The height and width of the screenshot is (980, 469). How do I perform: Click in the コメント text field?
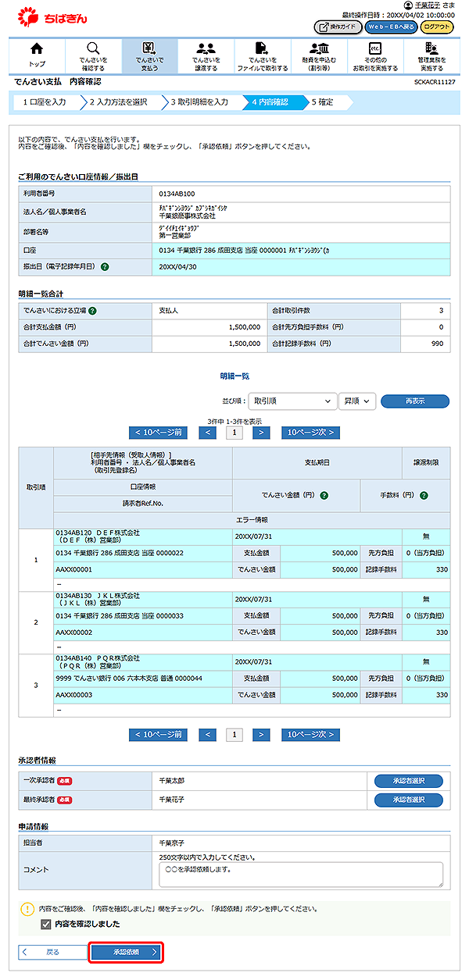coord(300,874)
